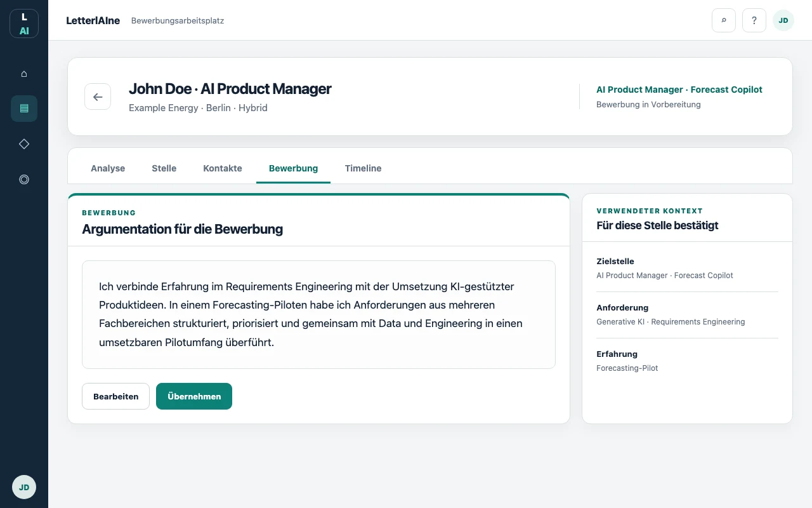Screen dimensions: 812x508
Task: Click the heading John Doe · AI Product Manager
Action: (230, 89)
